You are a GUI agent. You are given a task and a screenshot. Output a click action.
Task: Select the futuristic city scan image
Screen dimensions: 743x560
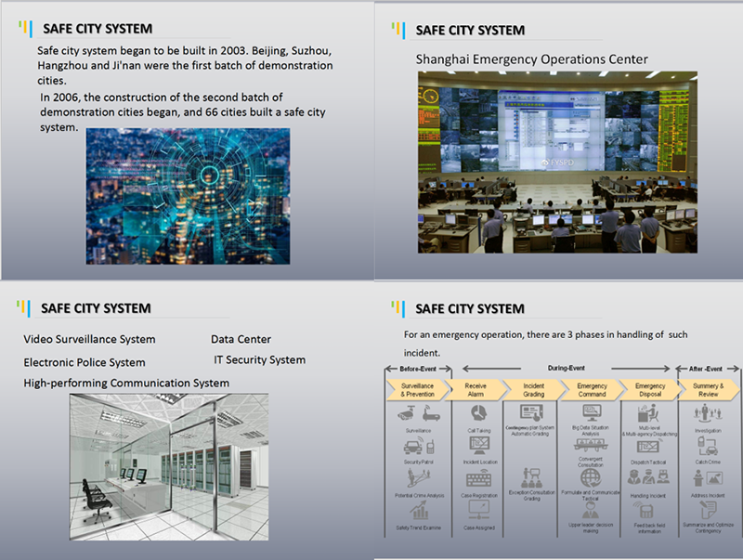coord(188,196)
